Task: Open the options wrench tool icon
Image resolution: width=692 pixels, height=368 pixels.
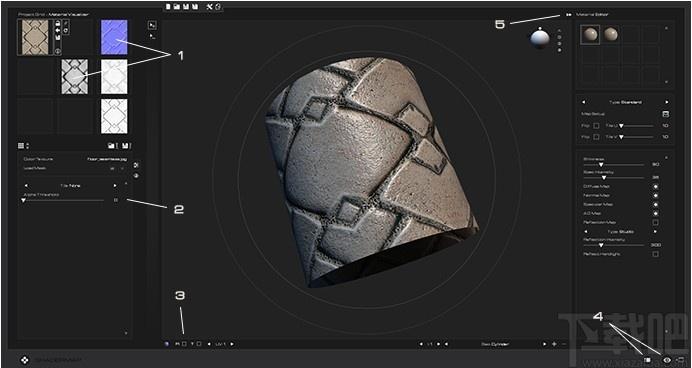Action: point(210,7)
